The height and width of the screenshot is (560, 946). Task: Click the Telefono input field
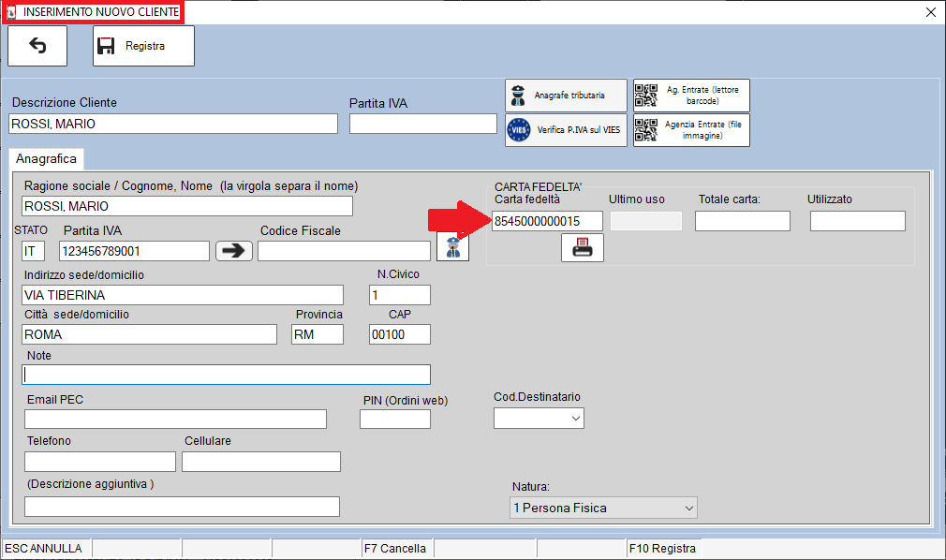click(99, 462)
